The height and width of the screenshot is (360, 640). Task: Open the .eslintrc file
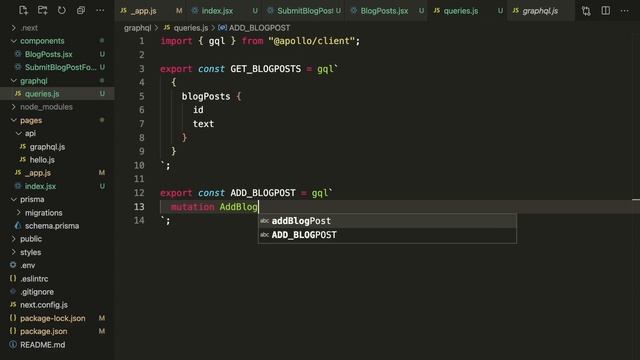57,279
